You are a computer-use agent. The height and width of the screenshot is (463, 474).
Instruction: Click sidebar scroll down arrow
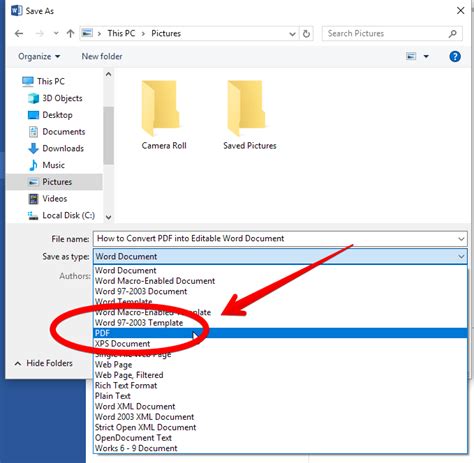(108, 217)
